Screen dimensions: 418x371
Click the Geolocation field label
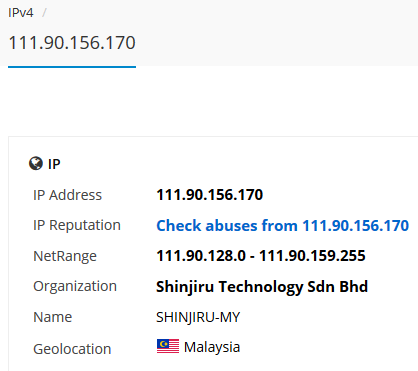tap(72, 349)
